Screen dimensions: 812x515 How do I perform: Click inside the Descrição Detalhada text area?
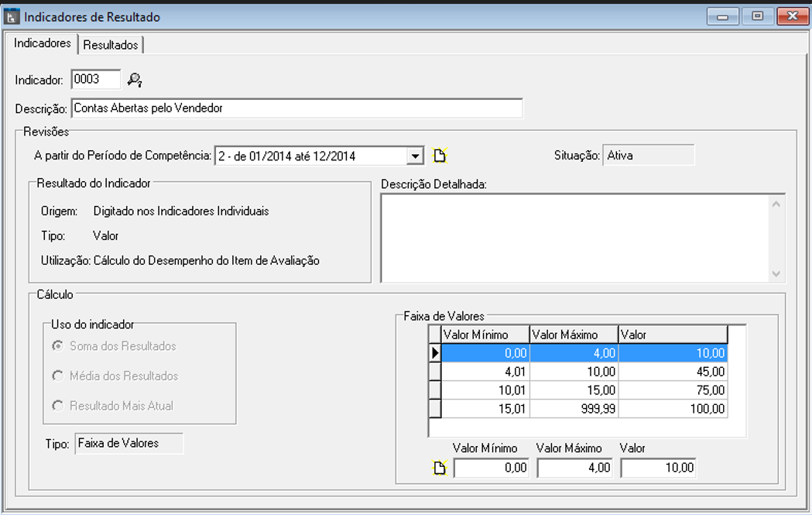pos(574,238)
